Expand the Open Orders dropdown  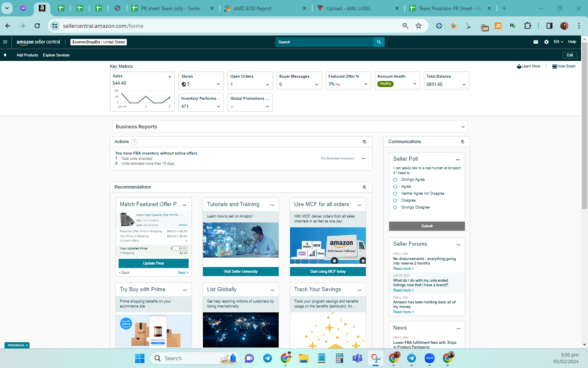[x=267, y=84]
